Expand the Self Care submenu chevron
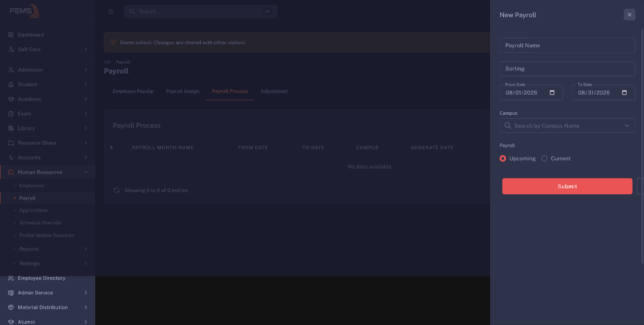This screenshot has height=325, width=644. (x=86, y=49)
